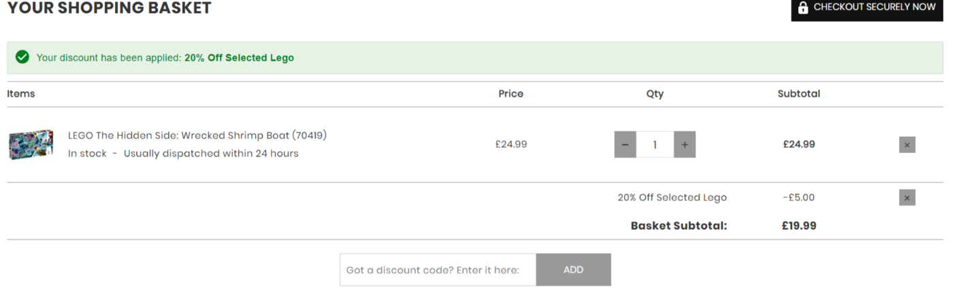Remove the Wrecked Shrimp Boat item
The width and height of the screenshot is (980, 296).
click(x=906, y=144)
